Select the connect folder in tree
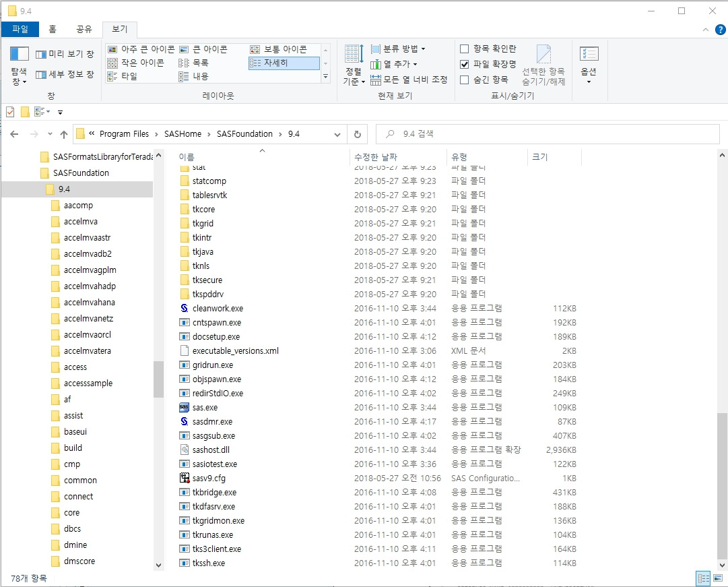 click(x=79, y=497)
